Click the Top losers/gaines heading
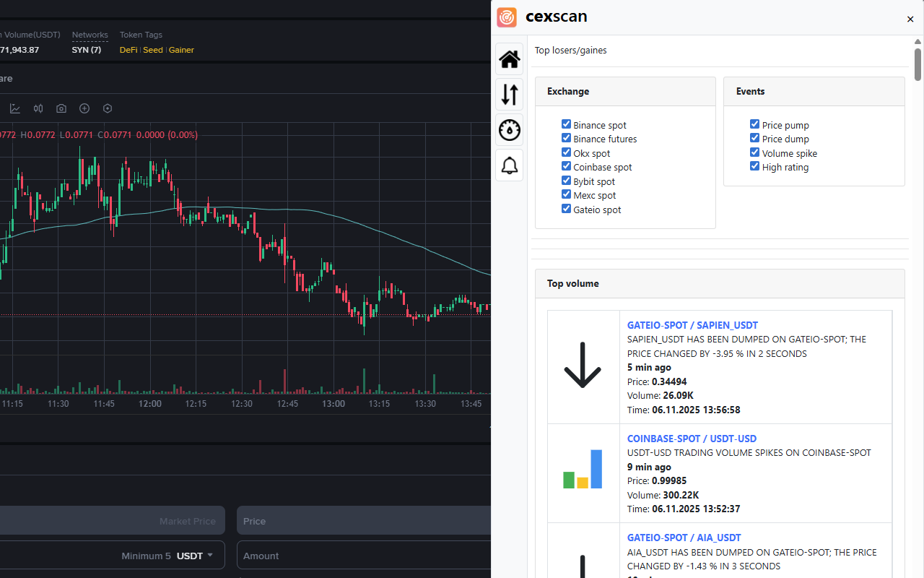The width and height of the screenshot is (924, 578). pos(570,51)
